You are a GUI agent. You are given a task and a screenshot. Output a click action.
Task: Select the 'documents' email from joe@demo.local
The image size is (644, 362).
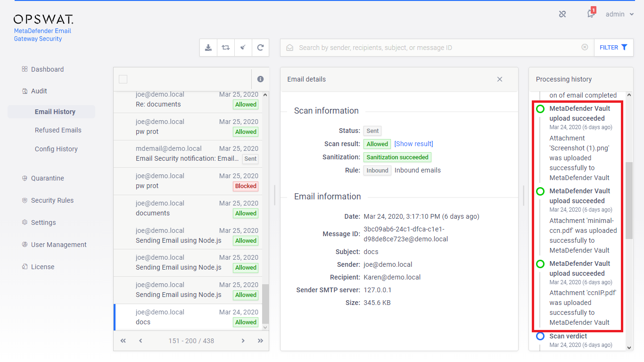[188, 208]
